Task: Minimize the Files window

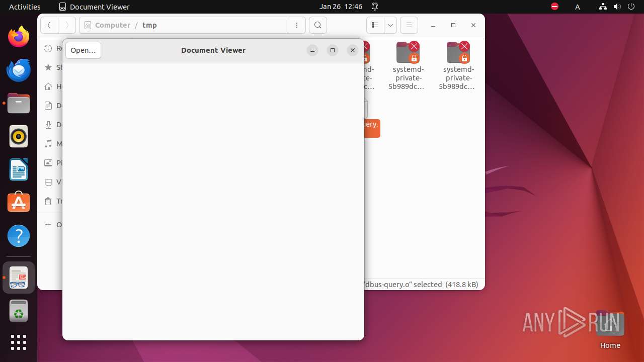Action: [x=433, y=25]
